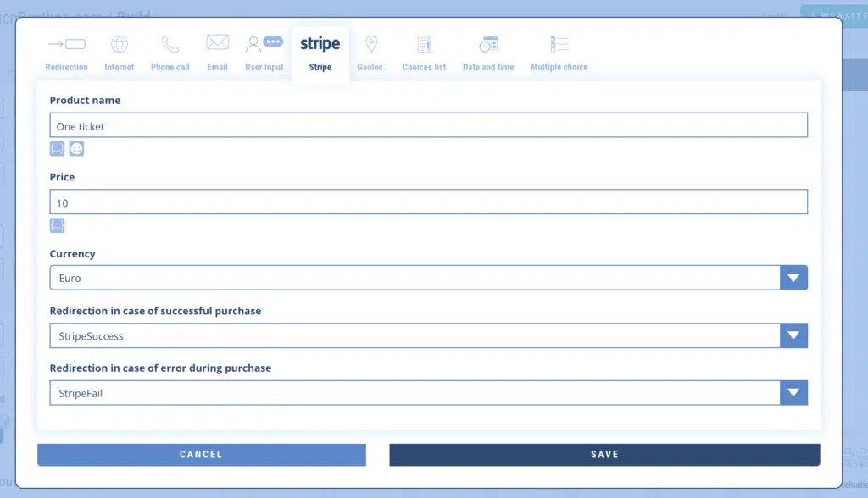The height and width of the screenshot is (498, 868).
Task: Pick the User Input chat icon
Action: point(264,43)
